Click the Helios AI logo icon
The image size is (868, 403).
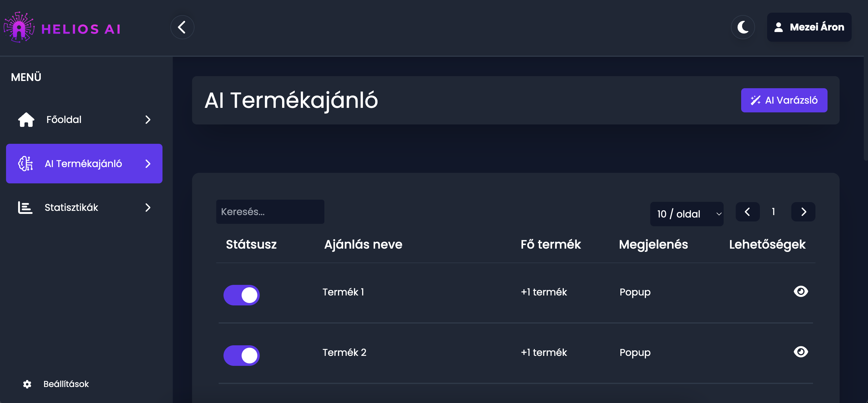coord(19,27)
